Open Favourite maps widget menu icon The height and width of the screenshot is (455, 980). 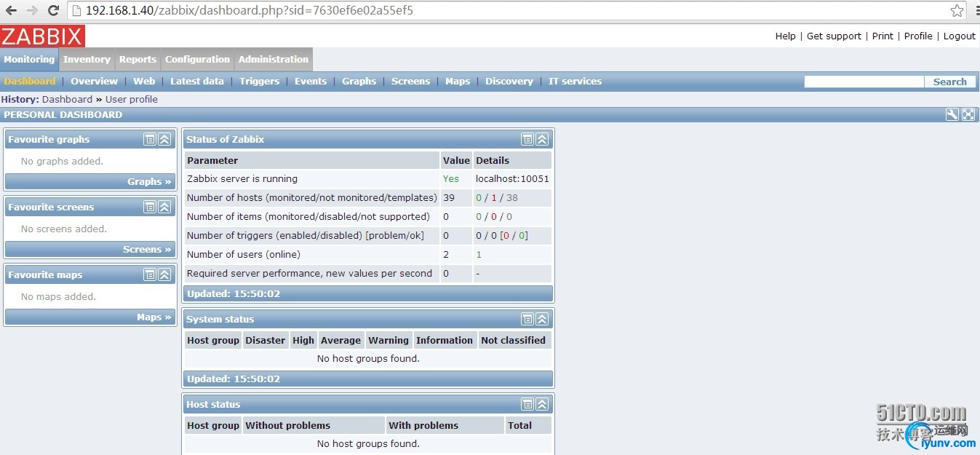click(150, 274)
